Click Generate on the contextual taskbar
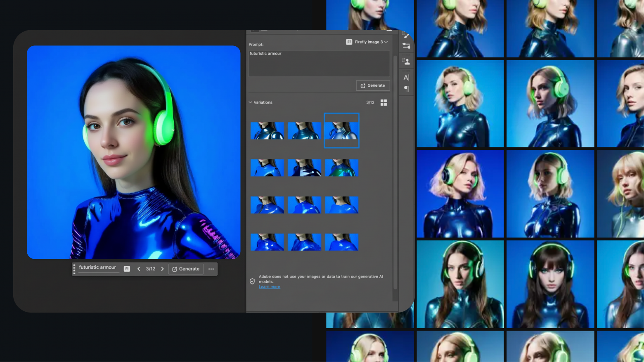The image size is (644, 362). [186, 269]
